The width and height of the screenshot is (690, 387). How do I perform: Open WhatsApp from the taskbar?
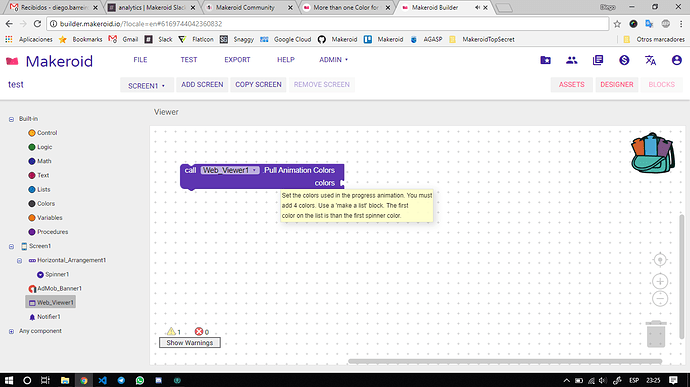click(x=139, y=380)
